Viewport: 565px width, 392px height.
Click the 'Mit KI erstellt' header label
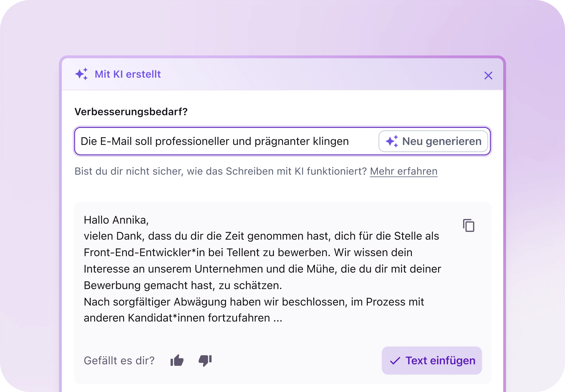tap(127, 74)
